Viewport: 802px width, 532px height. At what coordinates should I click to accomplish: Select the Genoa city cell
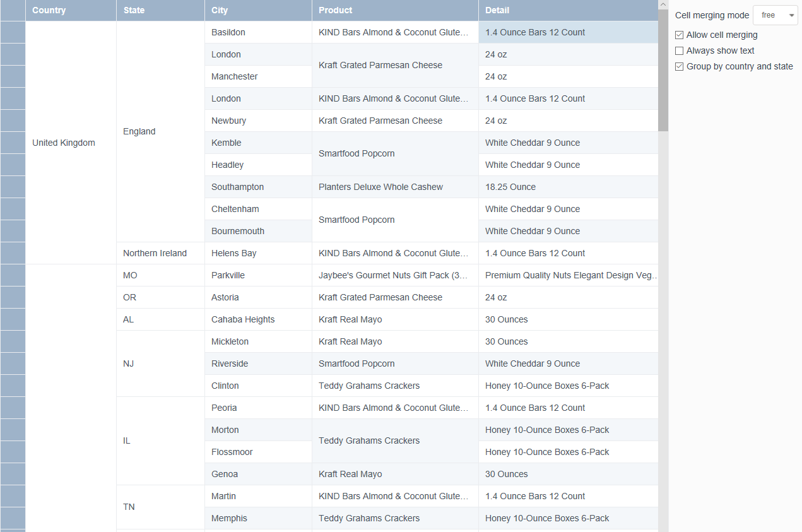click(x=258, y=474)
